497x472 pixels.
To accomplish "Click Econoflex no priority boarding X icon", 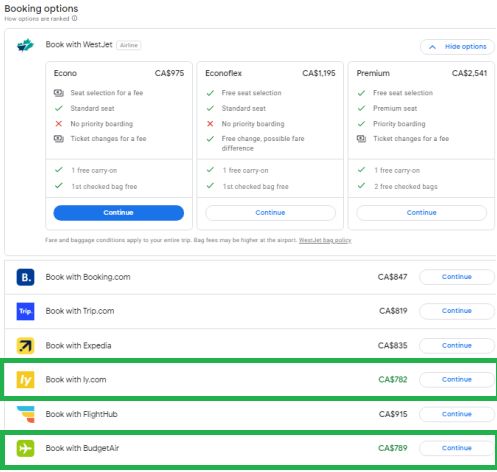I will click(210, 124).
